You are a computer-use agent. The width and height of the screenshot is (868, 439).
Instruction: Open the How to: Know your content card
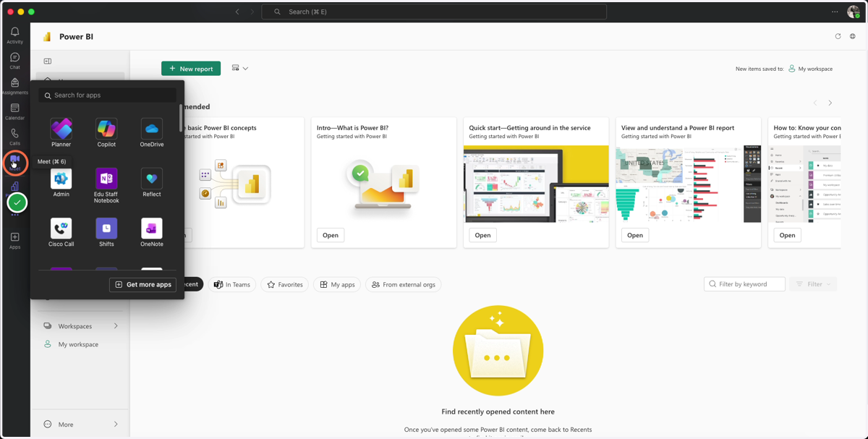(787, 235)
